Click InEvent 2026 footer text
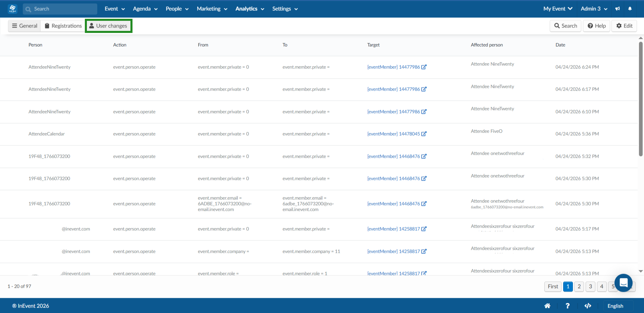The image size is (644, 313). (31, 306)
